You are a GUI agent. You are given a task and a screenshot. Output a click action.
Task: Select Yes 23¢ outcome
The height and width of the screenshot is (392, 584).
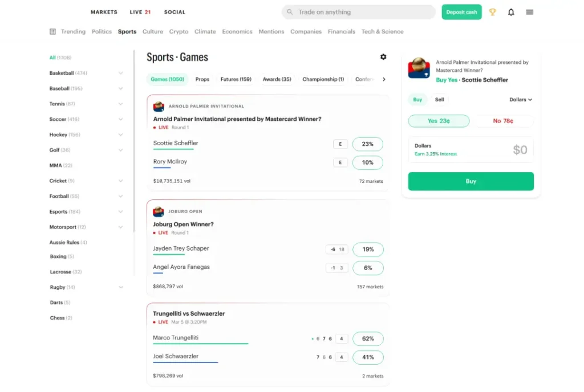[439, 121]
